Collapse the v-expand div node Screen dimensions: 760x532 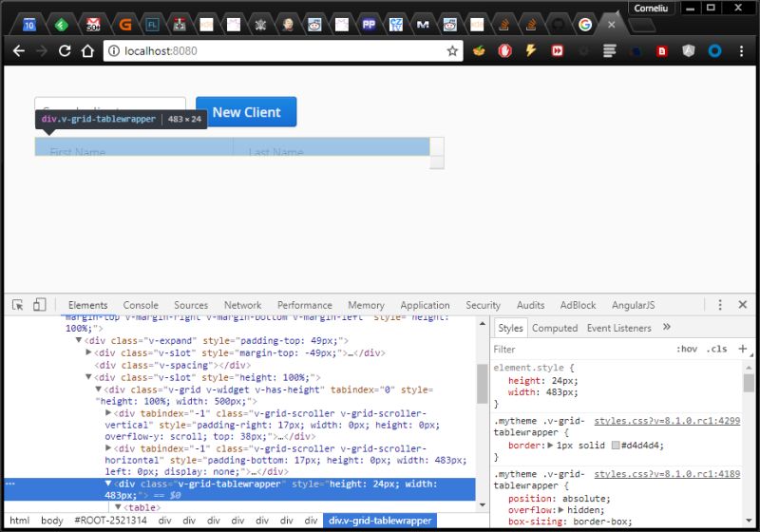click(79, 340)
